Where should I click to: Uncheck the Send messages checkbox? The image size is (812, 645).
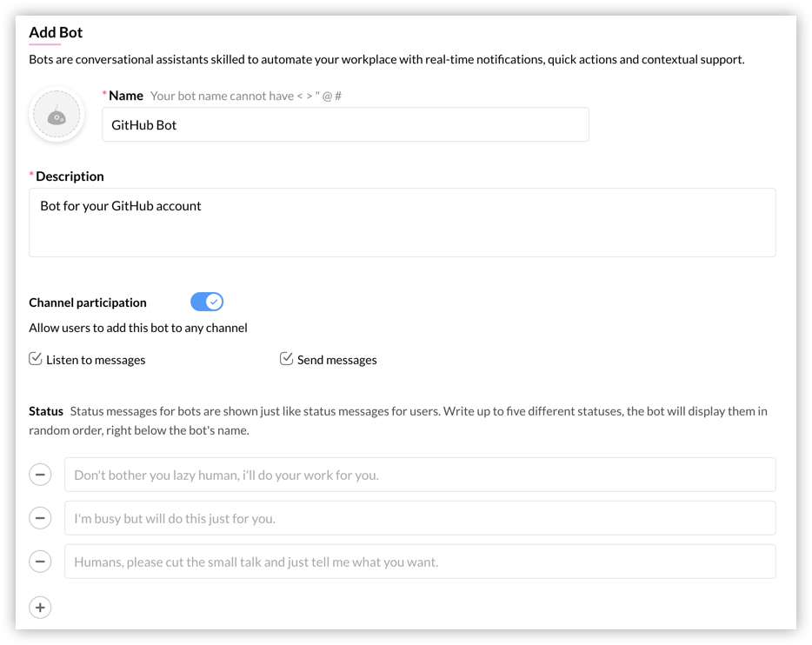click(286, 359)
